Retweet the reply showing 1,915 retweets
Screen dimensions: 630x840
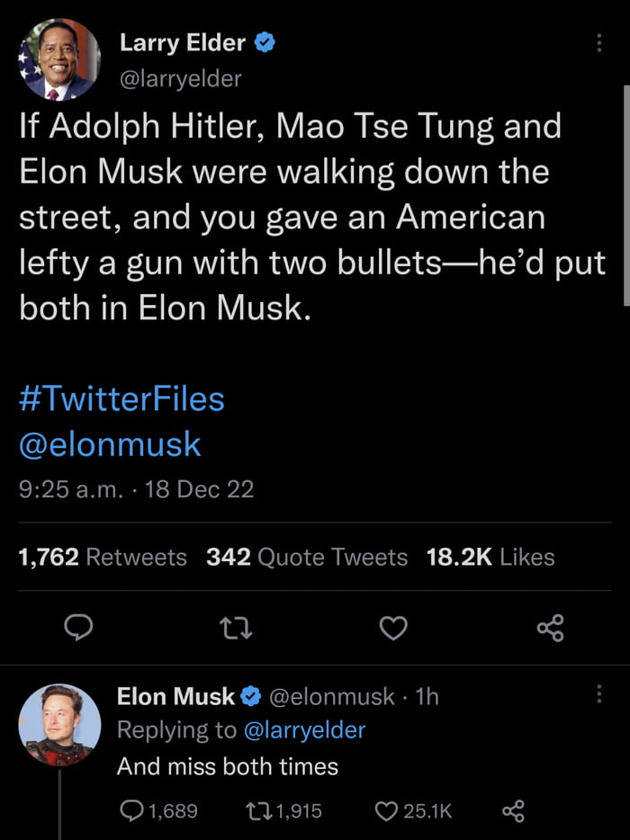click(257, 811)
